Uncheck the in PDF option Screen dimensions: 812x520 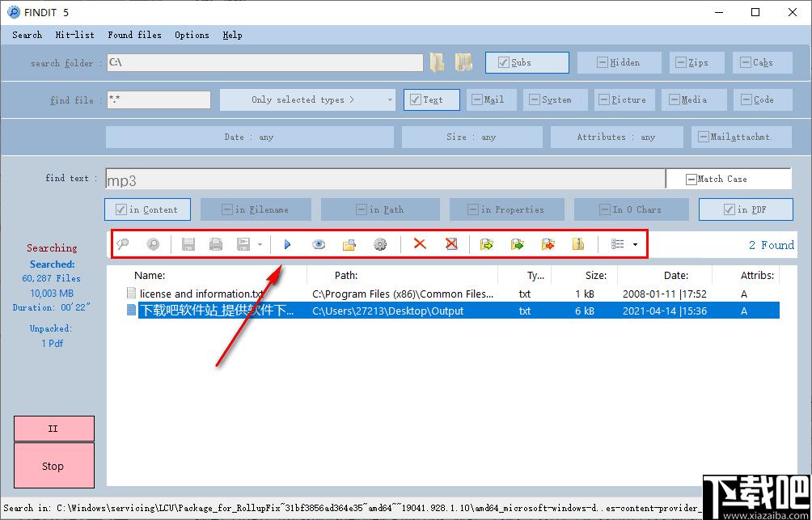tap(746, 209)
